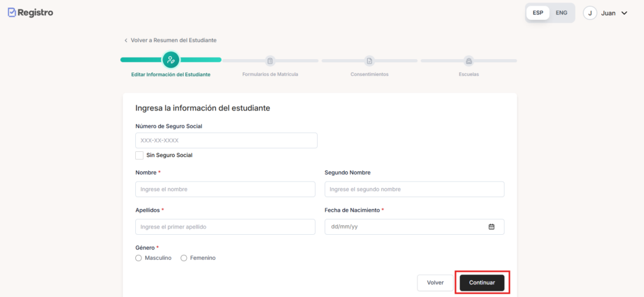Click the Formularios de Matrícula step icon

click(x=270, y=61)
